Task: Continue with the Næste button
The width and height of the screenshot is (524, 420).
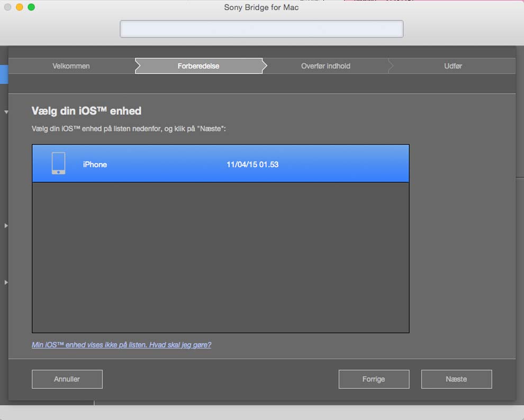Action: click(x=456, y=379)
